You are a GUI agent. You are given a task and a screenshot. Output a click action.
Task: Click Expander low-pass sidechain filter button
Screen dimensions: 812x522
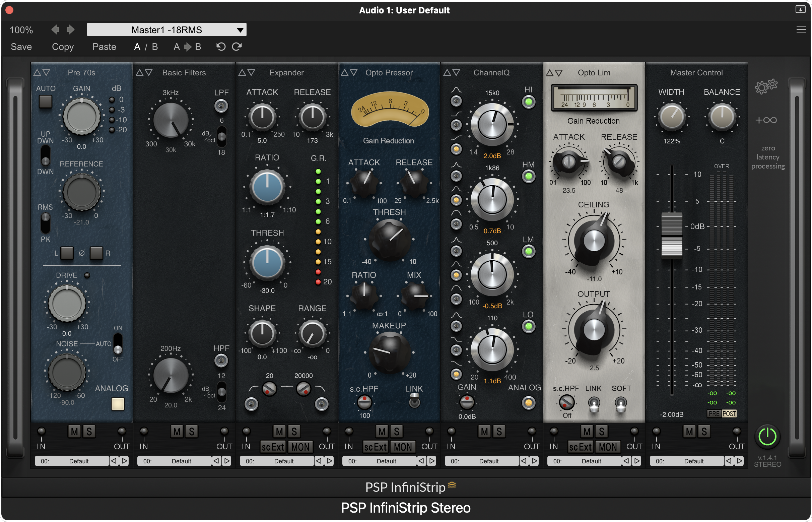tap(322, 404)
